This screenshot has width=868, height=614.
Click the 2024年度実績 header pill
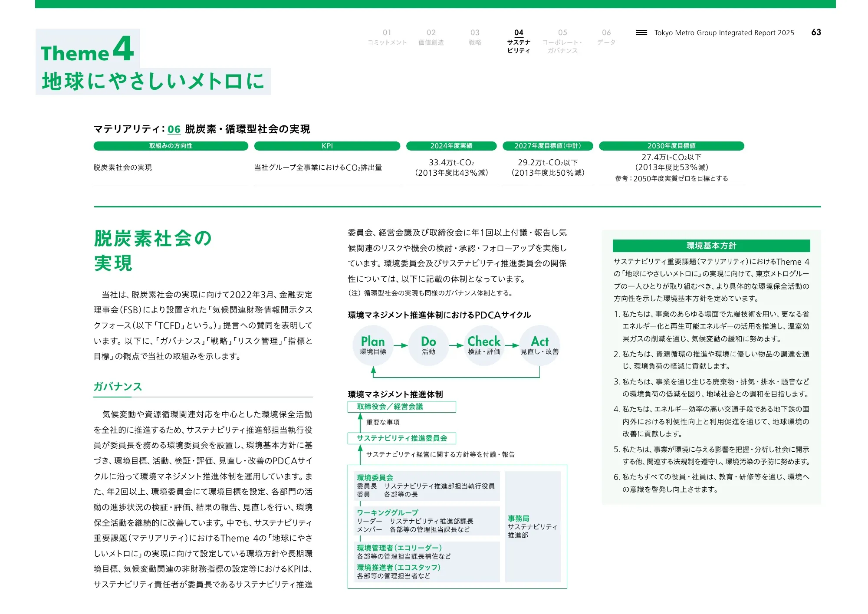pos(451,146)
